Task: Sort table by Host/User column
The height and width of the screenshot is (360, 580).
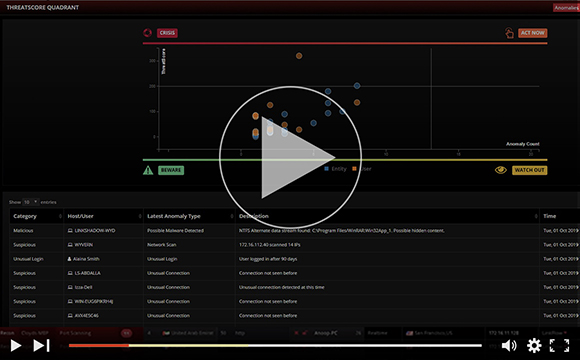Action: (x=104, y=216)
